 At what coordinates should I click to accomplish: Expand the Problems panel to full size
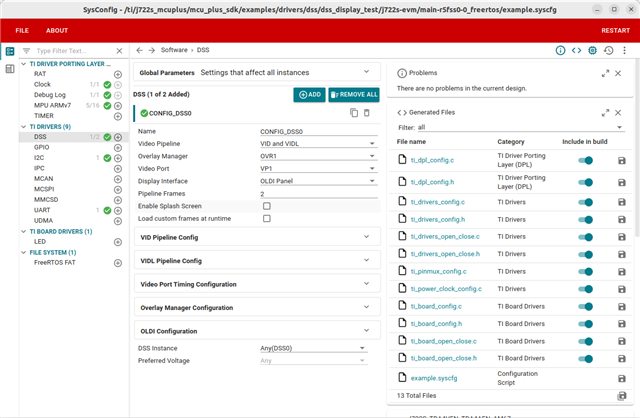[605, 73]
